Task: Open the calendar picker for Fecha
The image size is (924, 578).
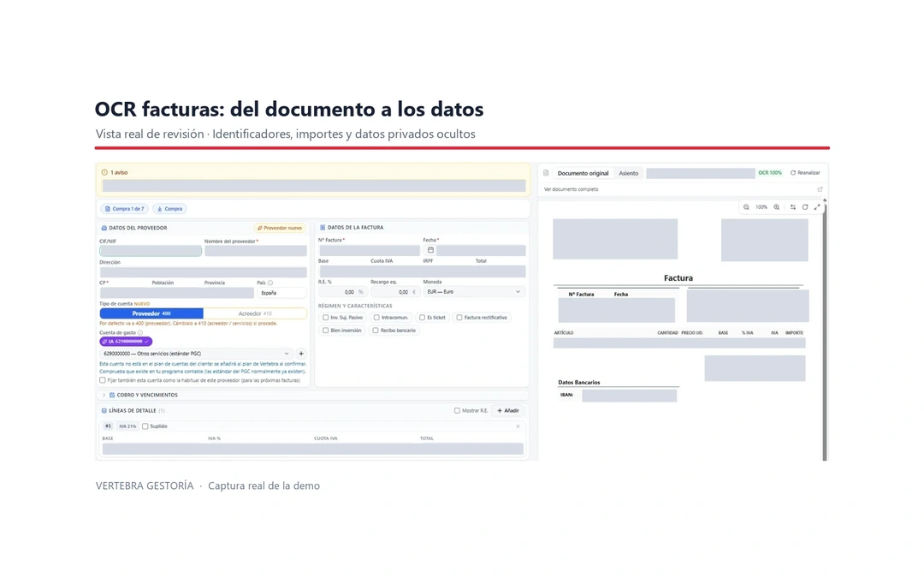Action: [x=430, y=250]
